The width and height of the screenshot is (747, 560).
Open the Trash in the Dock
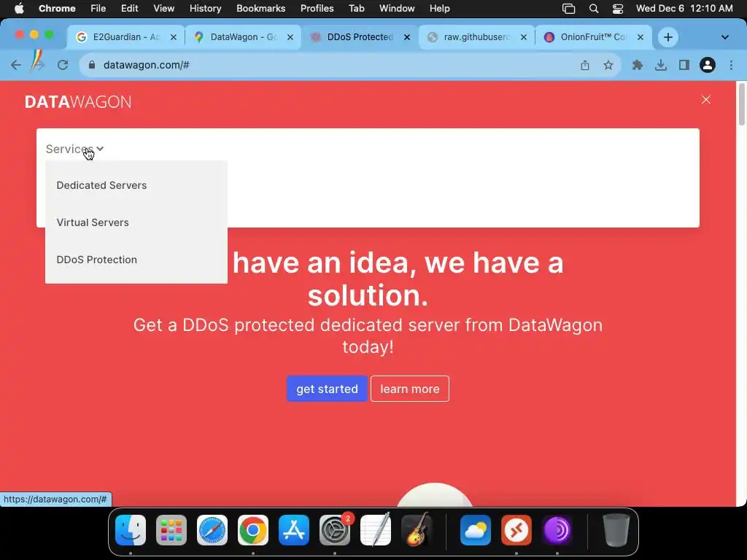pyautogui.click(x=616, y=530)
